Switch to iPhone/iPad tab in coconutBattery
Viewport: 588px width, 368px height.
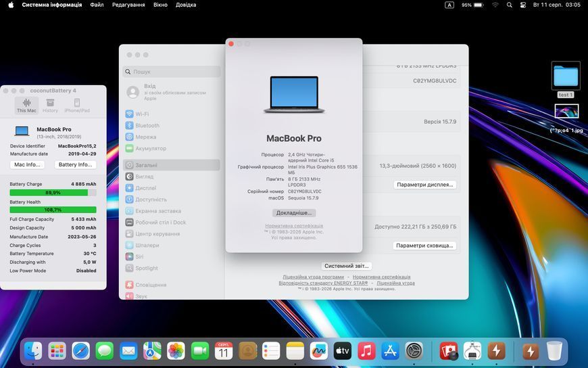[x=77, y=105]
